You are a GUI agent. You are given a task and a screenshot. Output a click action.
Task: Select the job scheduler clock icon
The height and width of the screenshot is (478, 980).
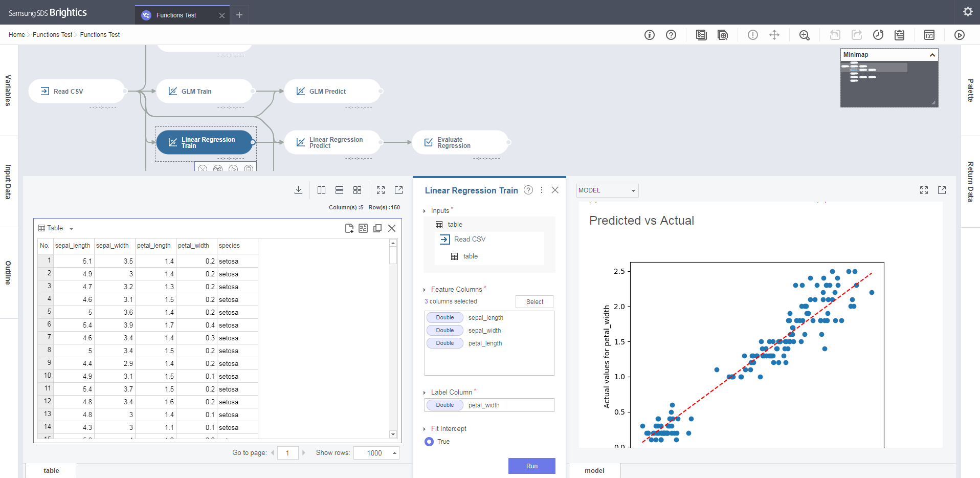(878, 35)
